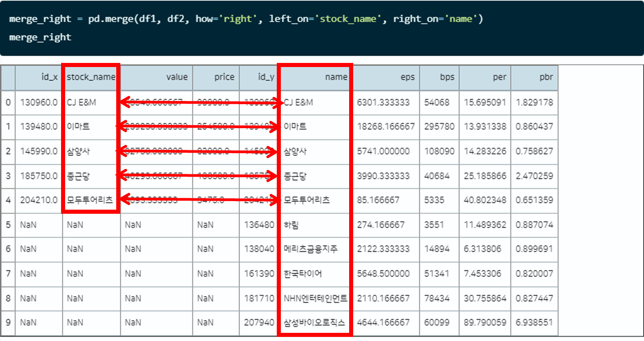Viewport: 644px width, 341px height.
Task: Select id_y value 136480
Action: (259, 225)
